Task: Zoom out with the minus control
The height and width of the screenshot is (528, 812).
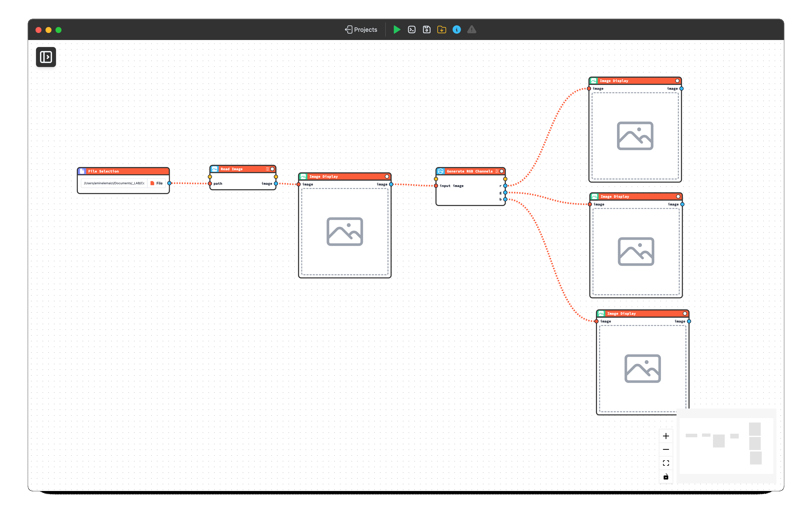Action: click(x=666, y=449)
